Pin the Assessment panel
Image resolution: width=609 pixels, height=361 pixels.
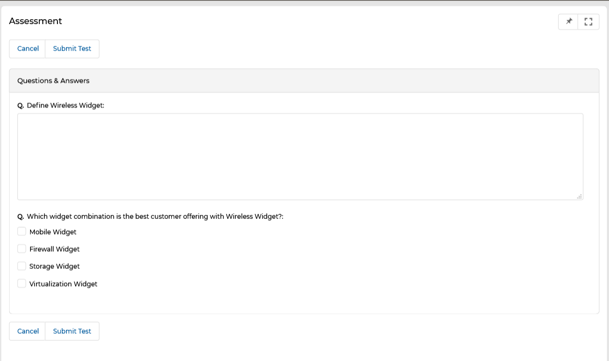(568, 22)
